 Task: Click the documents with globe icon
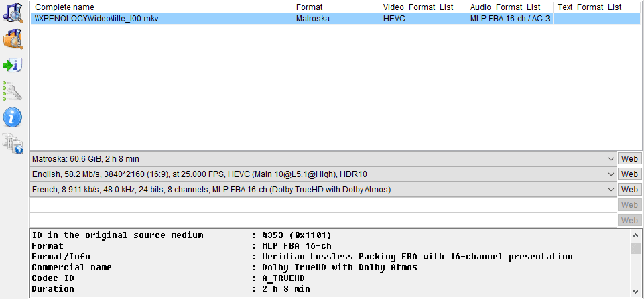click(x=13, y=143)
